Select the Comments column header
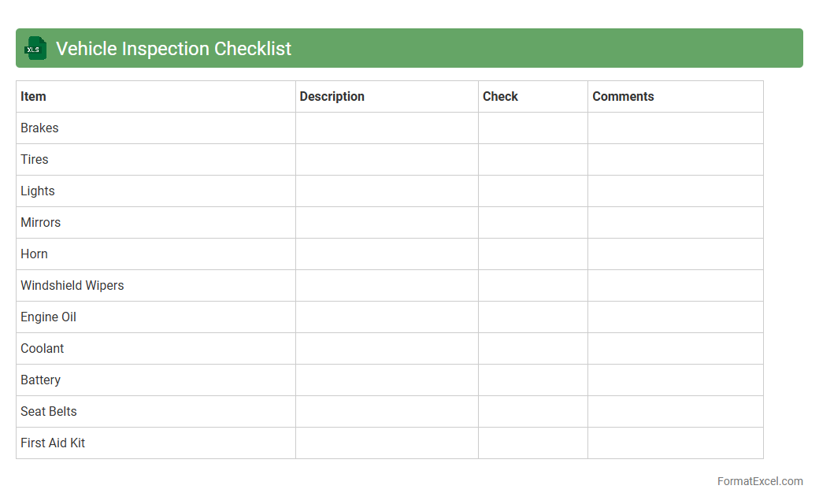 [623, 96]
